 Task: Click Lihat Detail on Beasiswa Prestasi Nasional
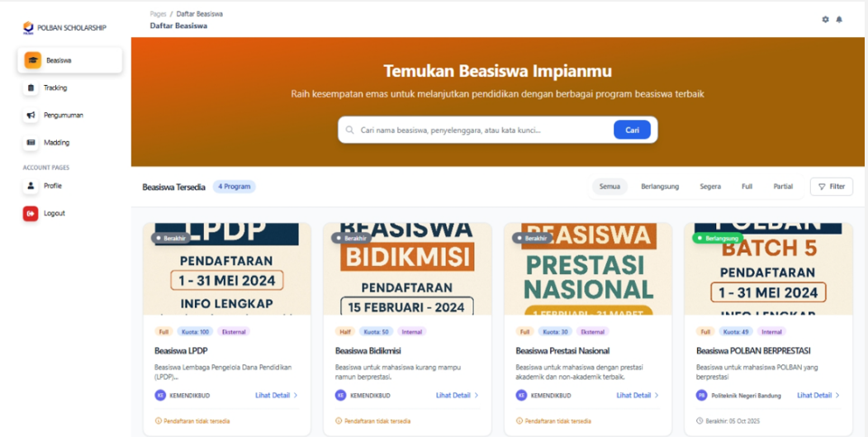(x=637, y=396)
